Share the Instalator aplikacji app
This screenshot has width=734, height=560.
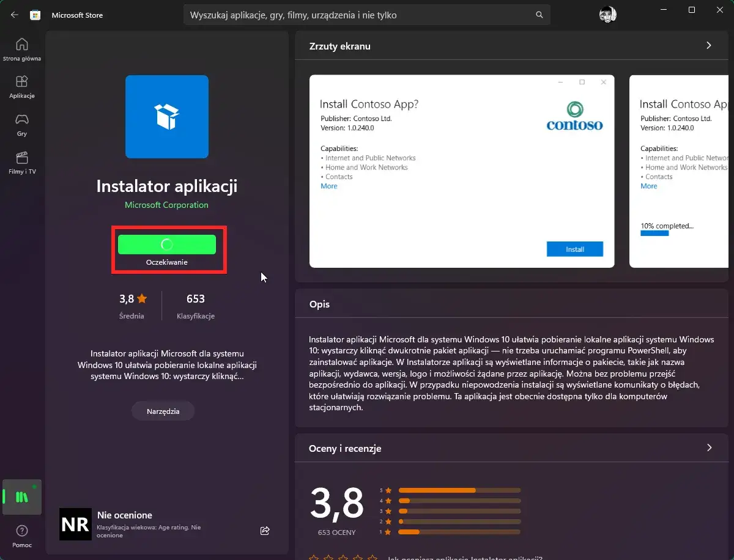[265, 531]
